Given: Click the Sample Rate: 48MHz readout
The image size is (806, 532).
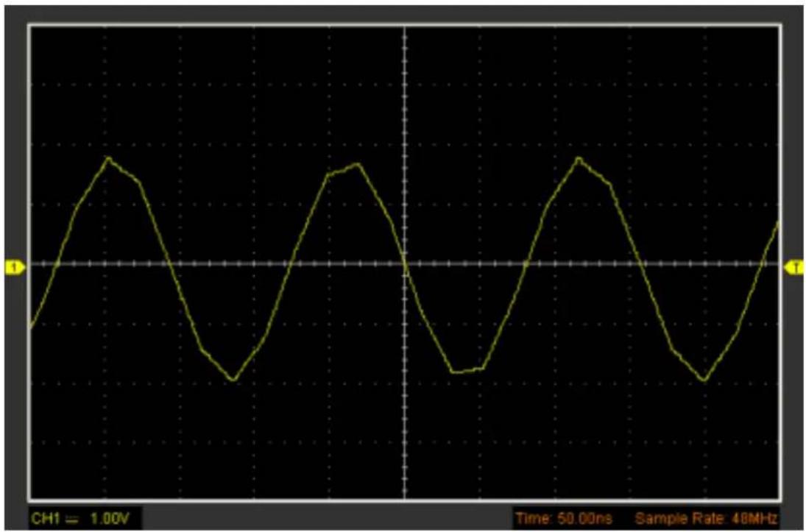Looking at the screenshot, I should [x=707, y=518].
